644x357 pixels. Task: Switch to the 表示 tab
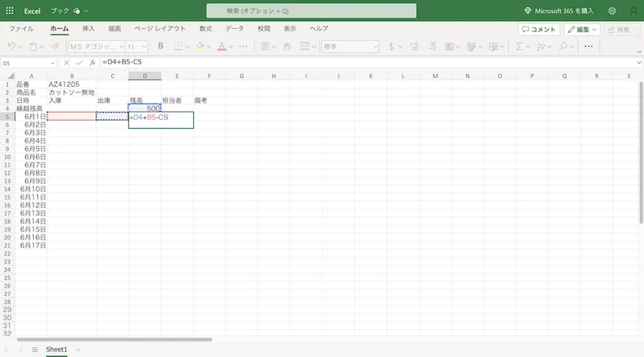[290, 29]
